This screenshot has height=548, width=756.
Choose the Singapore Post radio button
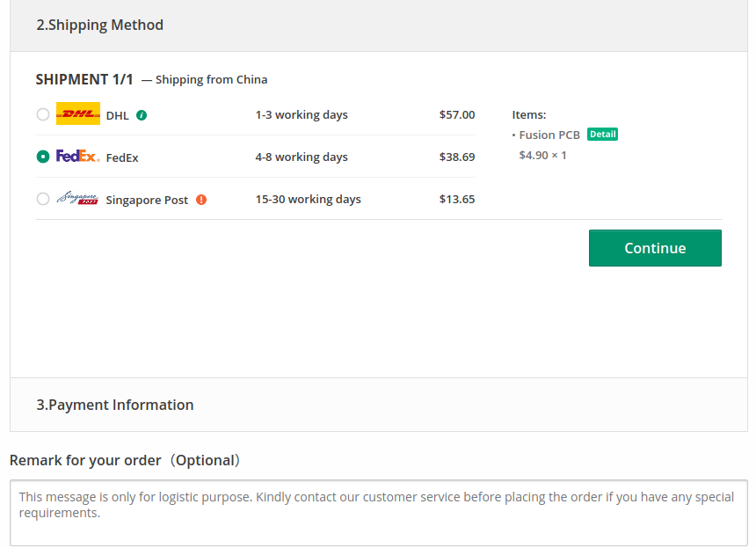coord(43,199)
